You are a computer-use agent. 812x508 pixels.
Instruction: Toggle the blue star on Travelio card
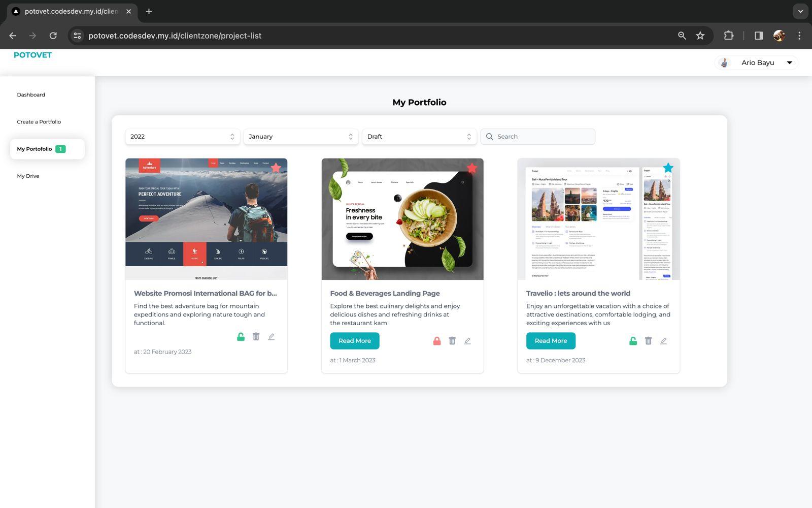pos(668,168)
